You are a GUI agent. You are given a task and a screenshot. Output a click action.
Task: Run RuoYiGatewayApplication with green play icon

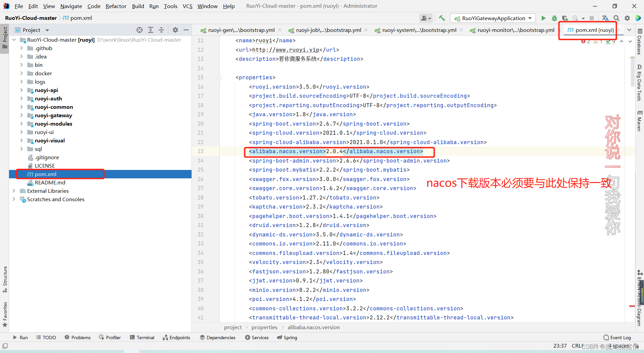click(543, 18)
